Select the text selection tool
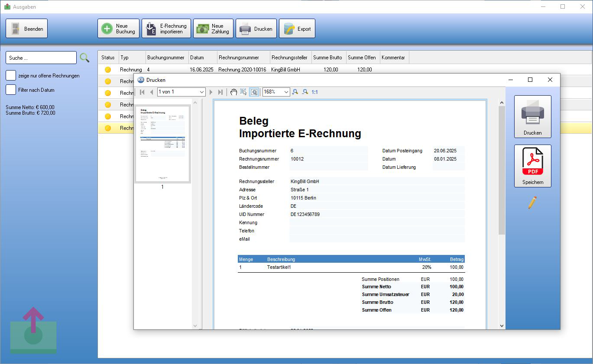 point(243,92)
